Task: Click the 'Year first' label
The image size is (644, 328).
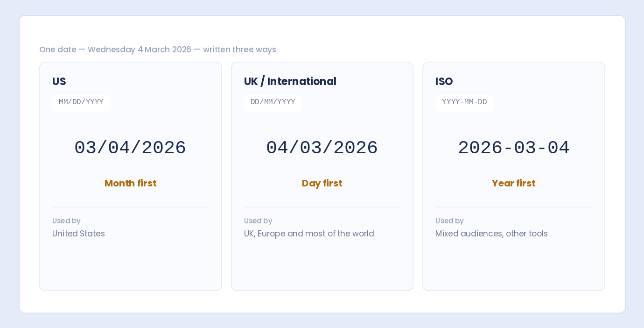Action: pyautogui.click(x=514, y=183)
